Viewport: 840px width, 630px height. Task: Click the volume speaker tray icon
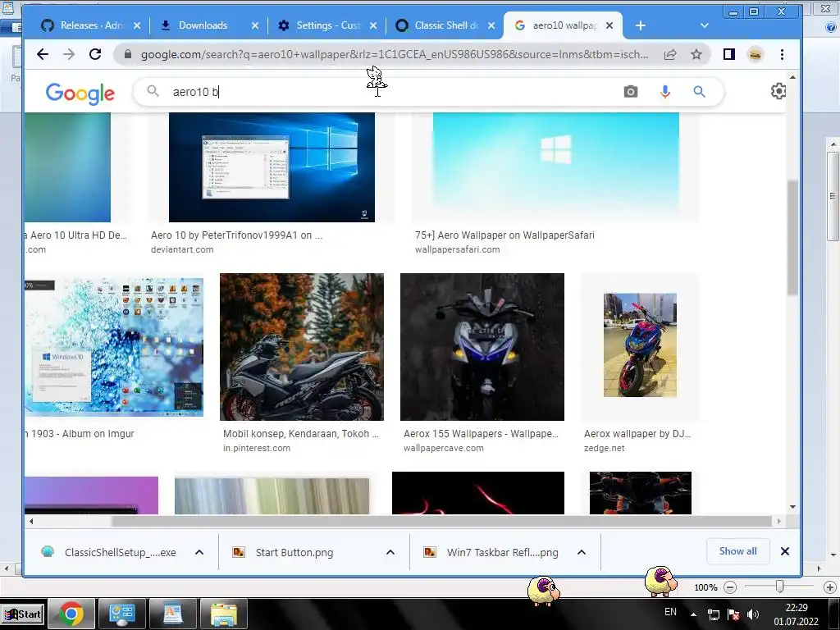(x=753, y=614)
